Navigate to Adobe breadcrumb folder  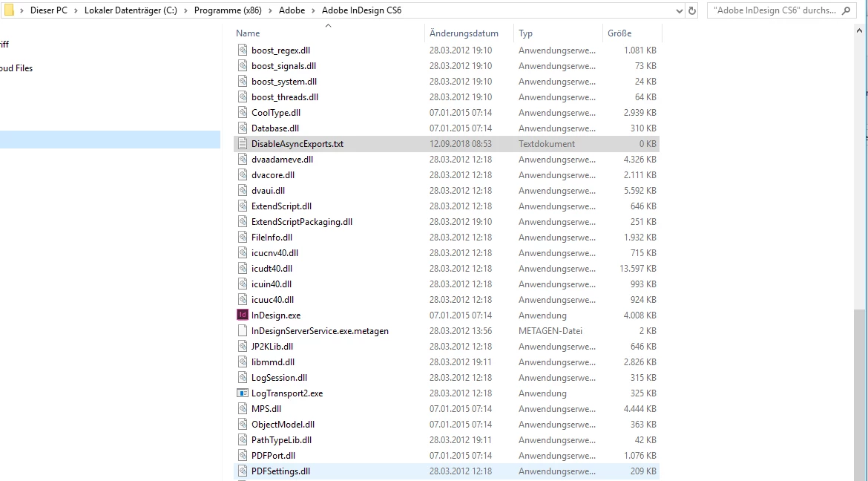tap(292, 10)
